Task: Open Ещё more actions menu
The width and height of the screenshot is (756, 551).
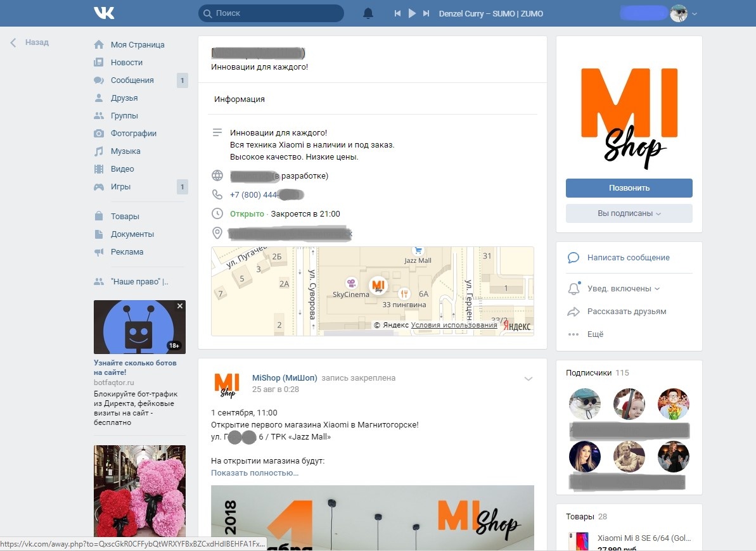Action: [x=596, y=334]
